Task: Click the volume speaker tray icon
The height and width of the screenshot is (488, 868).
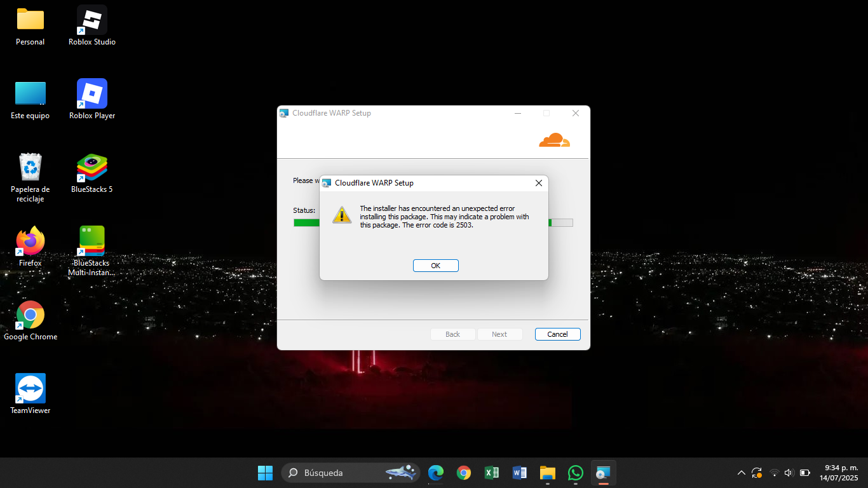Action: pyautogui.click(x=789, y=473)
